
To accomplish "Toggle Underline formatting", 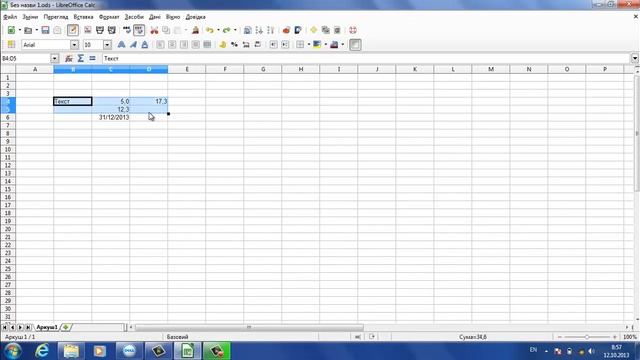I will pos(144,44).
